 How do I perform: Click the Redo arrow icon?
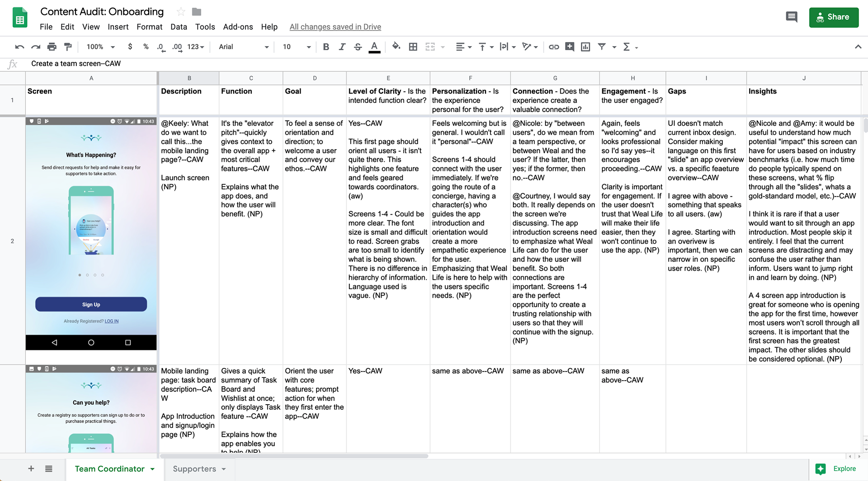pyautogui.click(x=36, y=47)
